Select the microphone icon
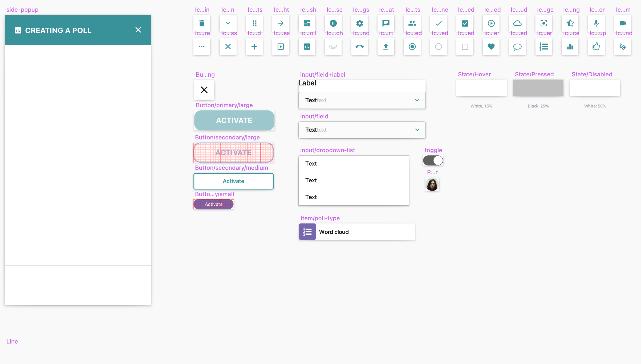Viewport: 641px width, 364px height. coord(596,23)
